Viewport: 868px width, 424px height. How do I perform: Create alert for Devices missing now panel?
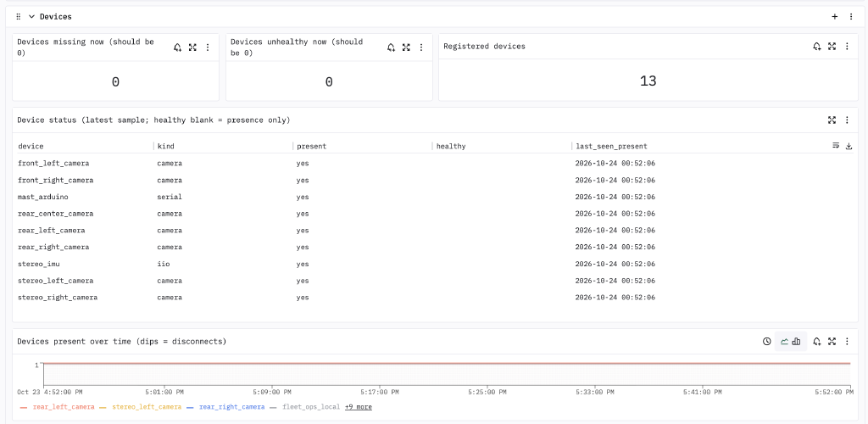(x=178, y=47)
